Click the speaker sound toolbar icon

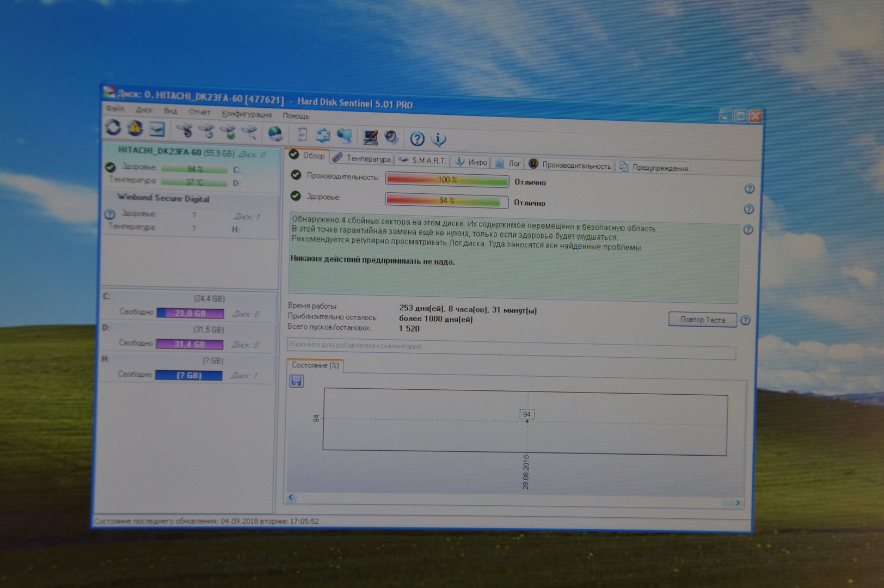(391, 137)
